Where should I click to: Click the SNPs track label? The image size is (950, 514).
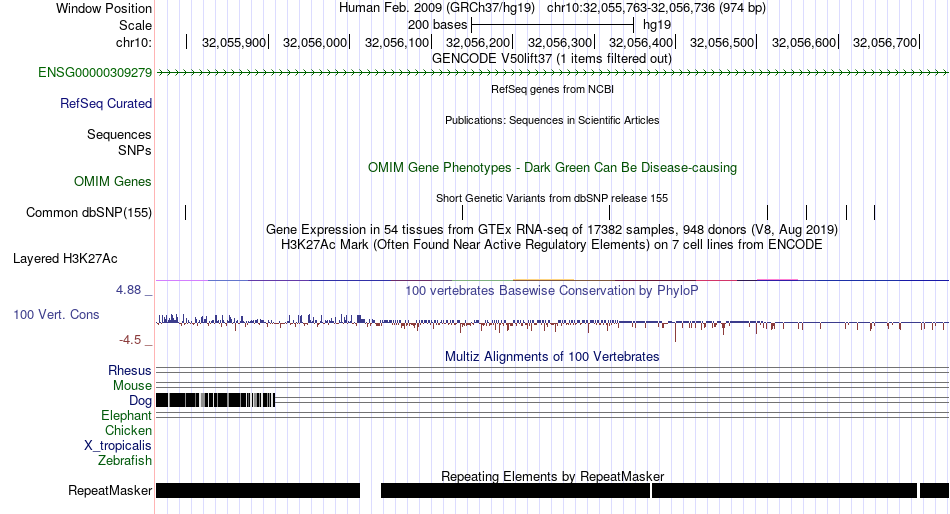coord(135,150)
